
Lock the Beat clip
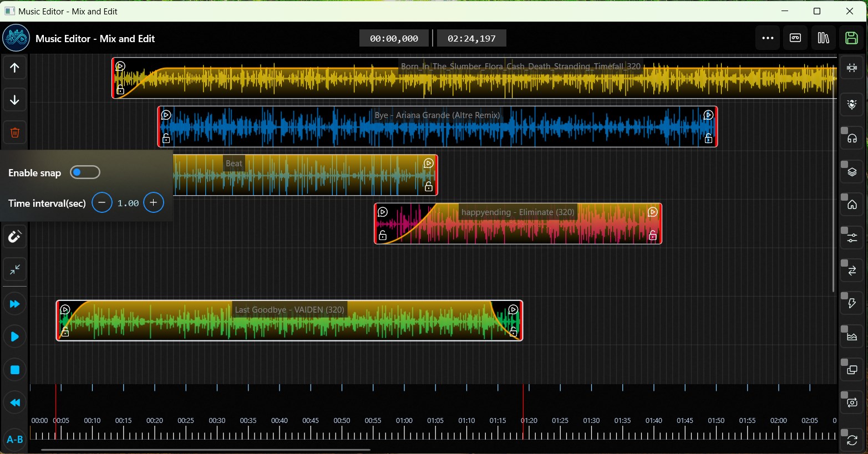tap(428, 187)
